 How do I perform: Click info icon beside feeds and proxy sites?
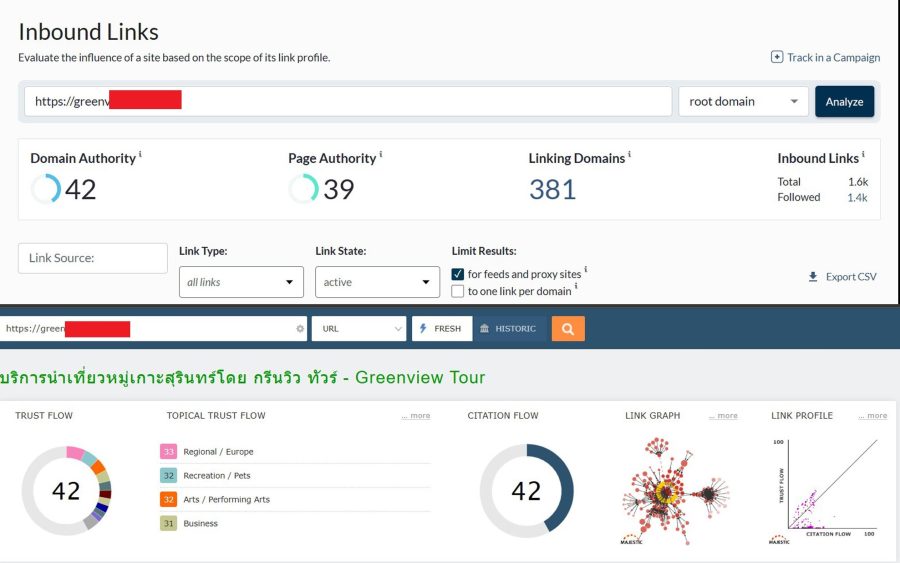click(585, 269)
